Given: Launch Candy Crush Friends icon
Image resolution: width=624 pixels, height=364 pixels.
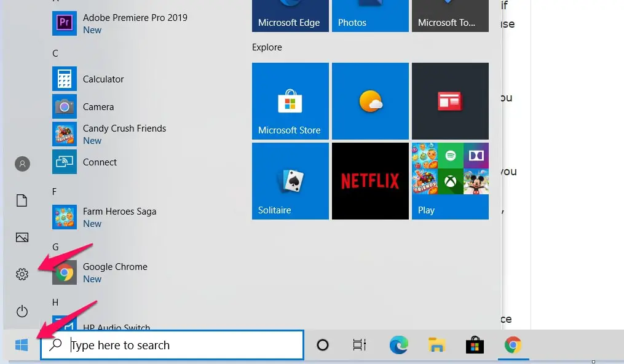Looking at the screenshot, I should [65, 134].
